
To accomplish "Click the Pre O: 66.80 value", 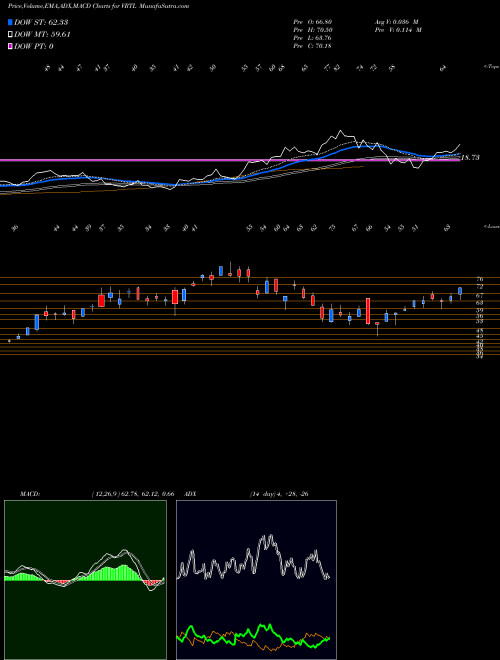I will point(313,22).
